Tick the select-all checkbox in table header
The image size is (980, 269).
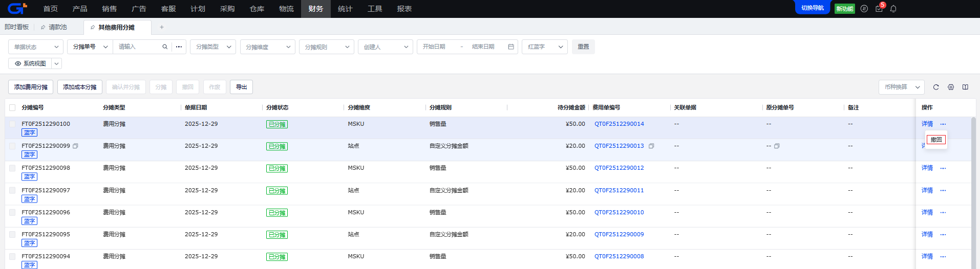12,107
